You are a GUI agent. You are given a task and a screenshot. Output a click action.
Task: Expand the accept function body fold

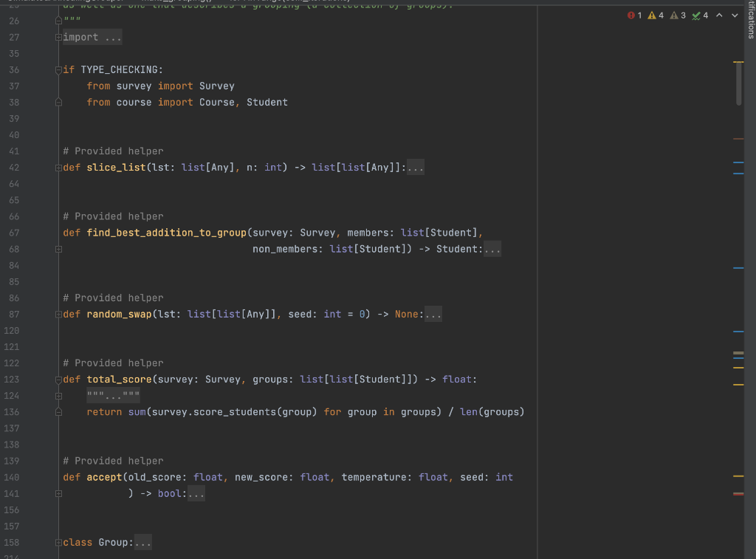(58, 494)
